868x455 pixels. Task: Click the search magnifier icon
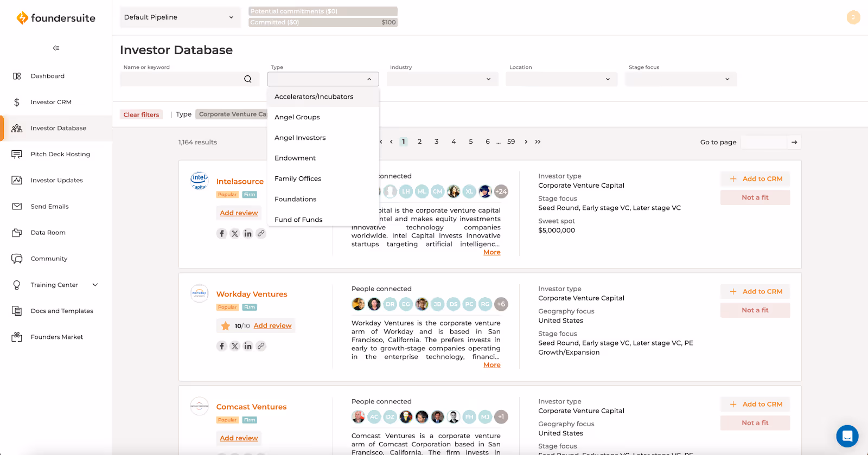tap(248, 79)
